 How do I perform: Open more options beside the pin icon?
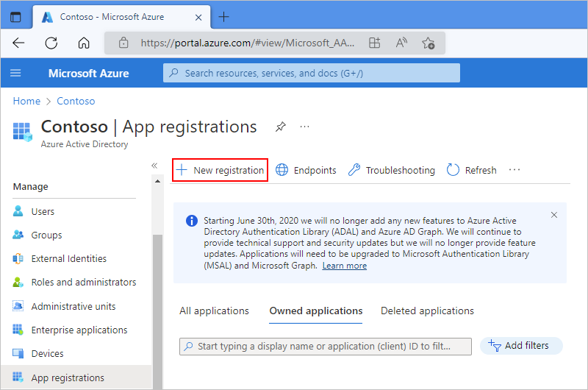(304, 127)
